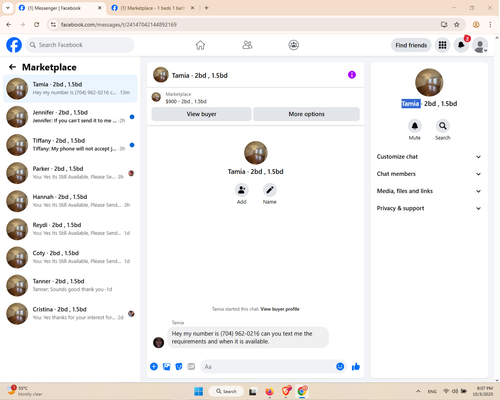Open the Reydi conversation
The width and height of the screenshot is (500, 400).
click(70, 229)
